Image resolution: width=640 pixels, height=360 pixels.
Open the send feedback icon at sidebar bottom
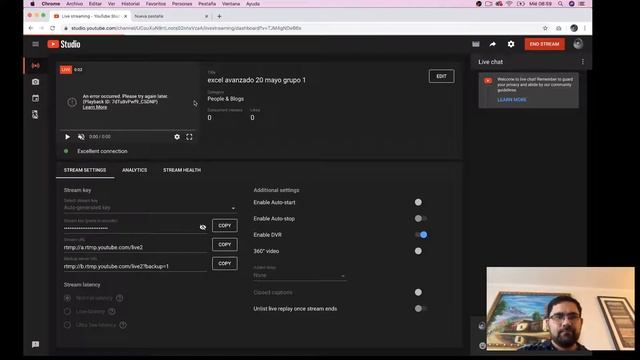coord(36,344)
